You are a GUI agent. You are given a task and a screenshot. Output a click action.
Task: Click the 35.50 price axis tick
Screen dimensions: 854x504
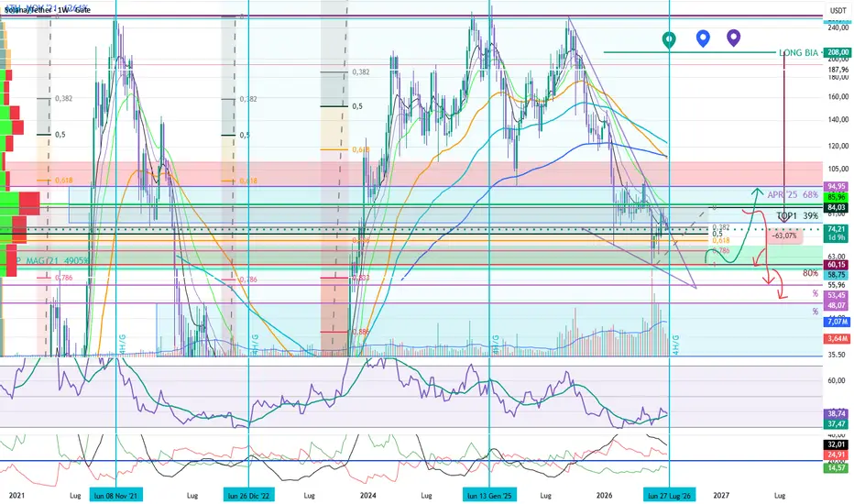(837, 355)
